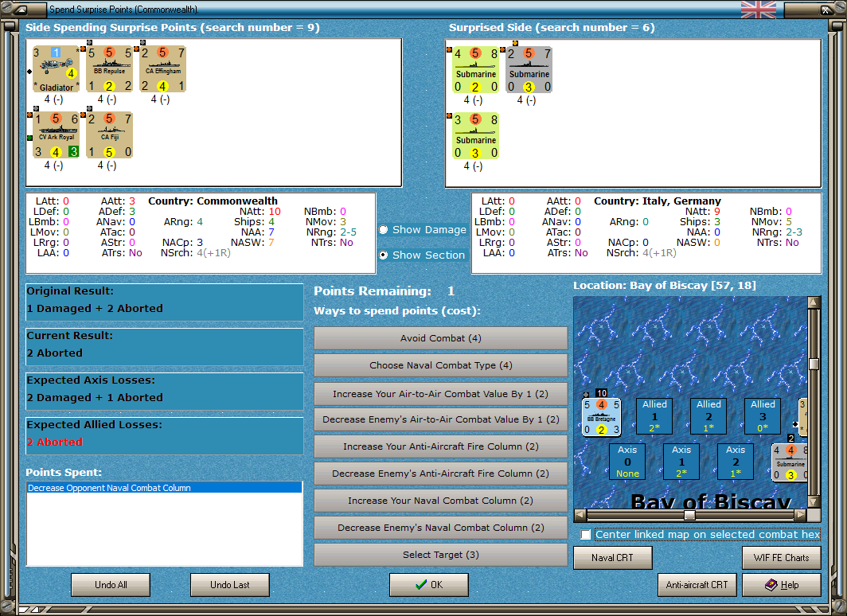The height and width of the screenshot is (616, 847).
Task: Click Location: Bay of Biscay label
Action: [665, 285]
